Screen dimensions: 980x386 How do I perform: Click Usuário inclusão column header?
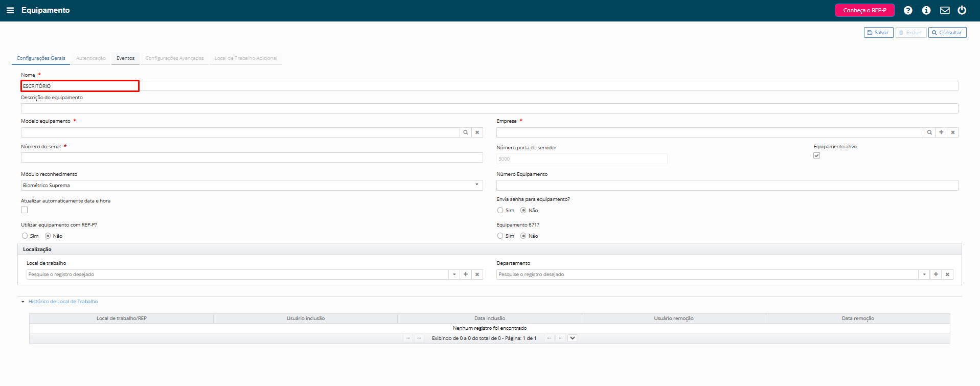306,319
